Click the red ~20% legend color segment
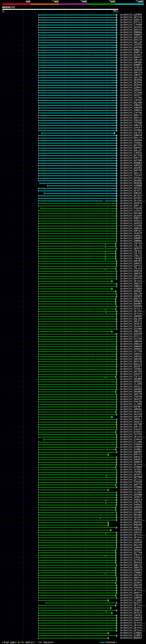 tap(16, 4)
